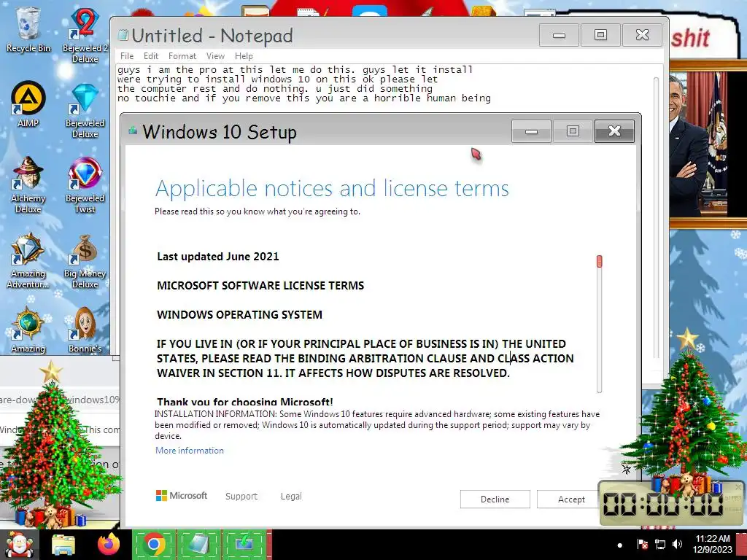Switch to Windows 10 Setup taskbar item
Viewport: 747px width, 560px height.
[x=245, y=544]
